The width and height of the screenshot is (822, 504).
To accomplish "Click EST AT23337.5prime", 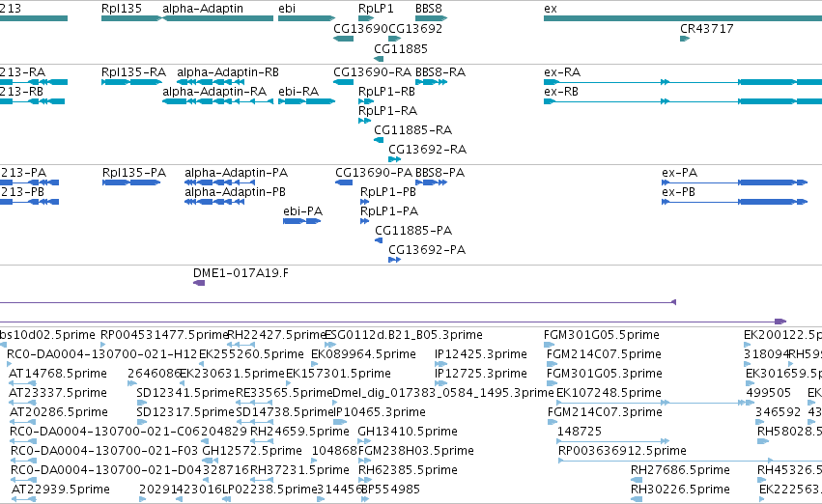I will (58, 393).
